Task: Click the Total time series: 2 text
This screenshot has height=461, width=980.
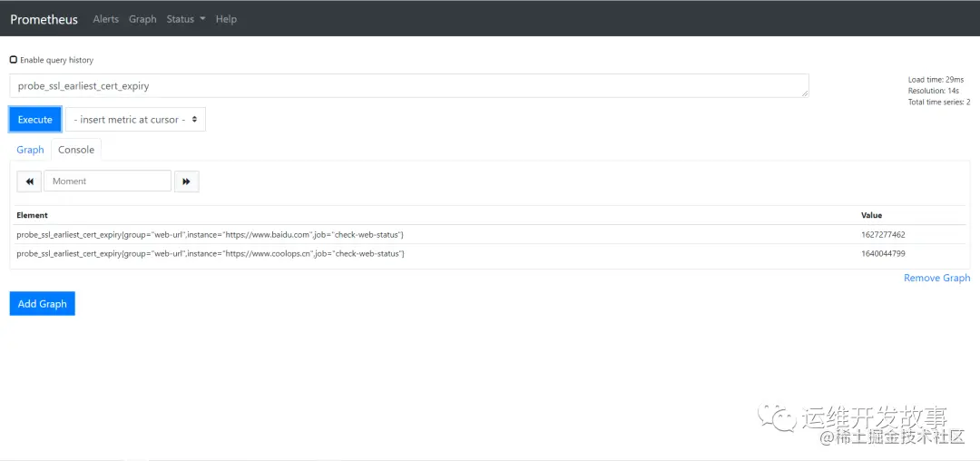Action: 939,103
